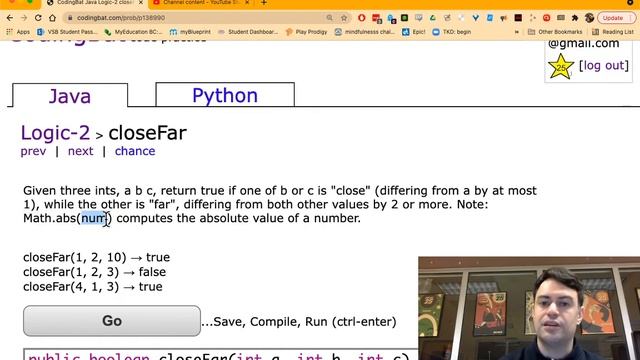Open TKD: begin bookmark

(x=452, y=32)
